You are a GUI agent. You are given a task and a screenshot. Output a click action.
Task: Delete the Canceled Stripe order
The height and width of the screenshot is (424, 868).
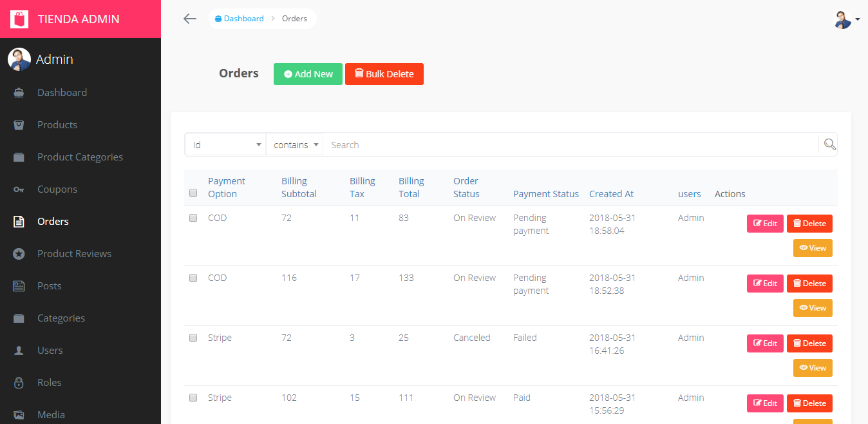tap(809, 343)
